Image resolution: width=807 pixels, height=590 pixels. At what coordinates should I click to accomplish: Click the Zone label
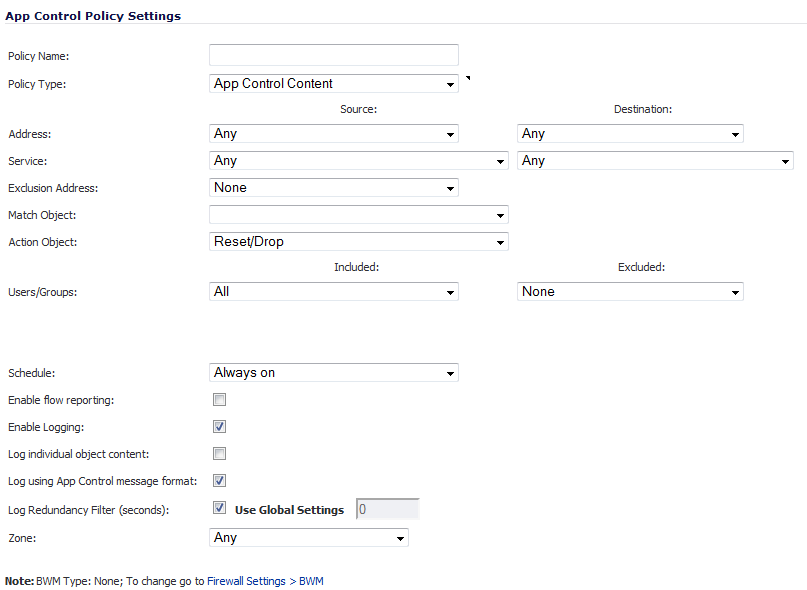click(22, 538)
